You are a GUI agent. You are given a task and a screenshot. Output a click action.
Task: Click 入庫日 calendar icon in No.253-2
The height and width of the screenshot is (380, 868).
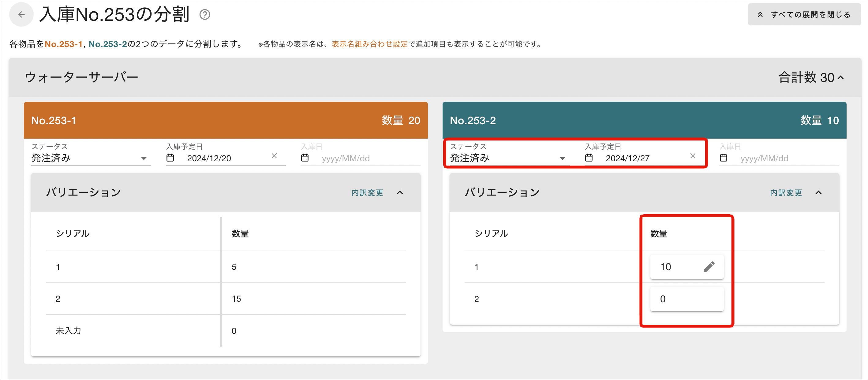pyautogui.click(x=724, y=158)
